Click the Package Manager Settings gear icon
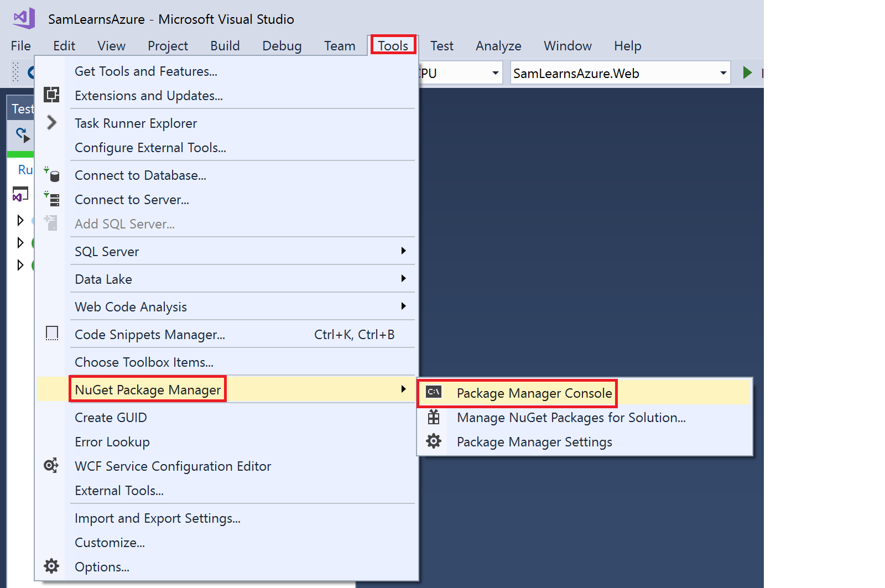The height and width of the screenshot is (588, 885). click(x=434, y=441)
